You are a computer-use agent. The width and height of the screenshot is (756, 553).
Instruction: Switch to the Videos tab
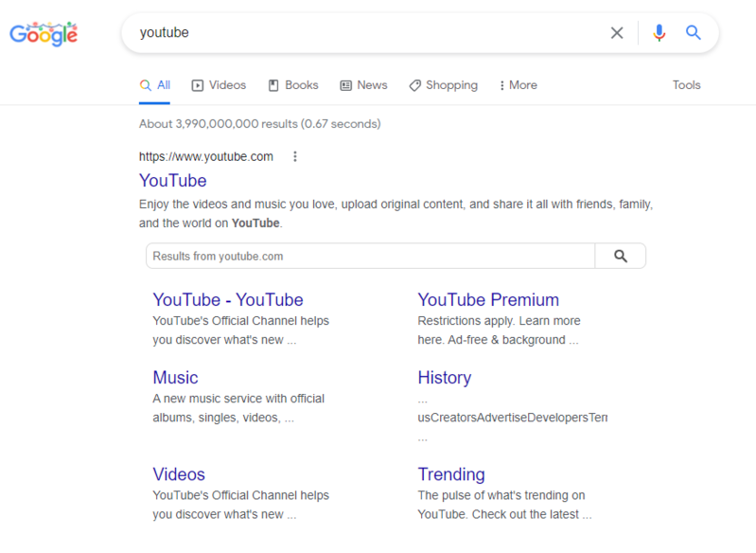219,85
